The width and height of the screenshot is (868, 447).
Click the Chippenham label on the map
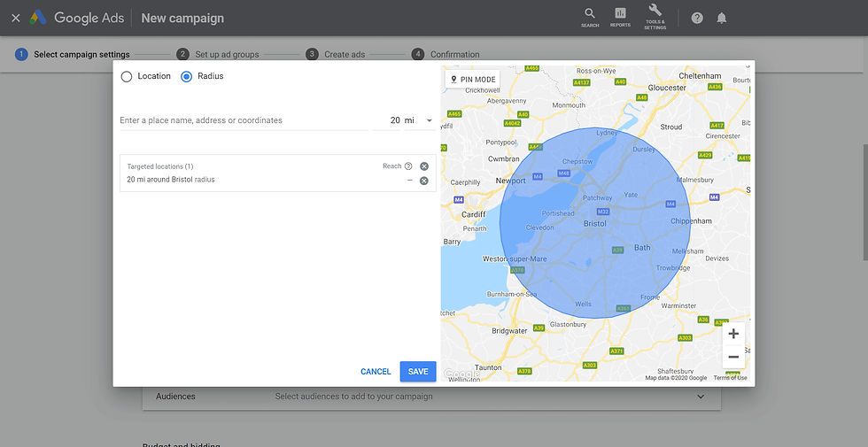691,220
